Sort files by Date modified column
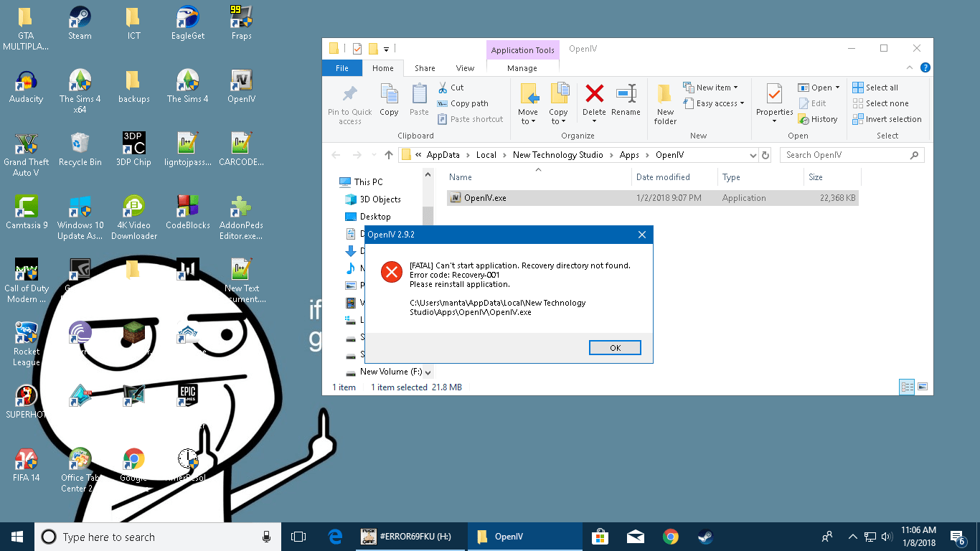 (x=663, y=177)
